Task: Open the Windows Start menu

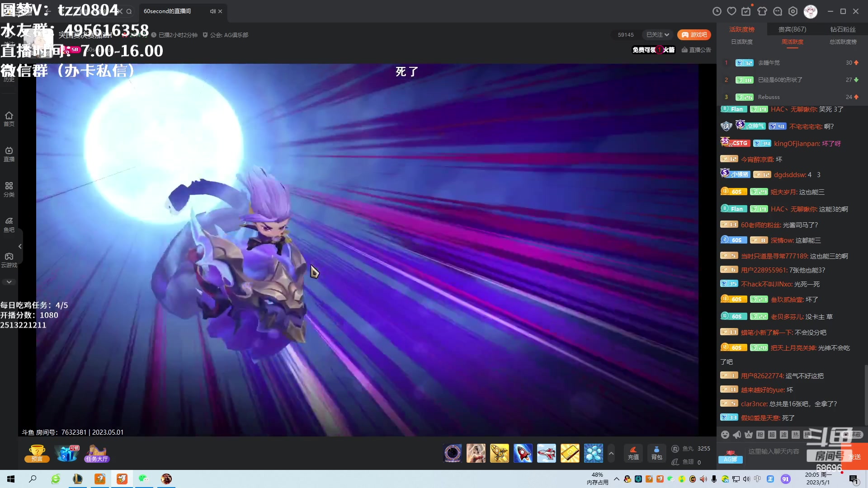Action: coord(11,479)
